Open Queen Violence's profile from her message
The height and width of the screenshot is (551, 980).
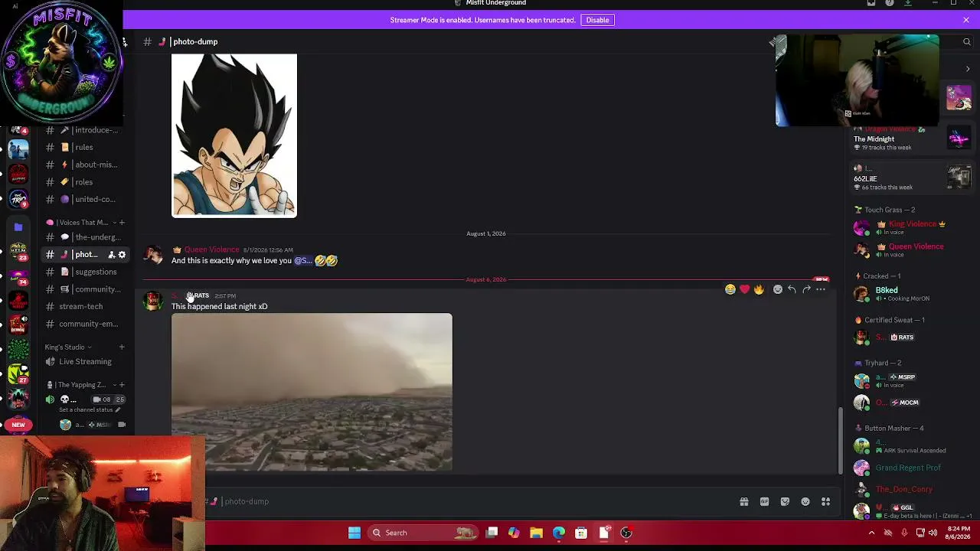click(x=211, y=249)
